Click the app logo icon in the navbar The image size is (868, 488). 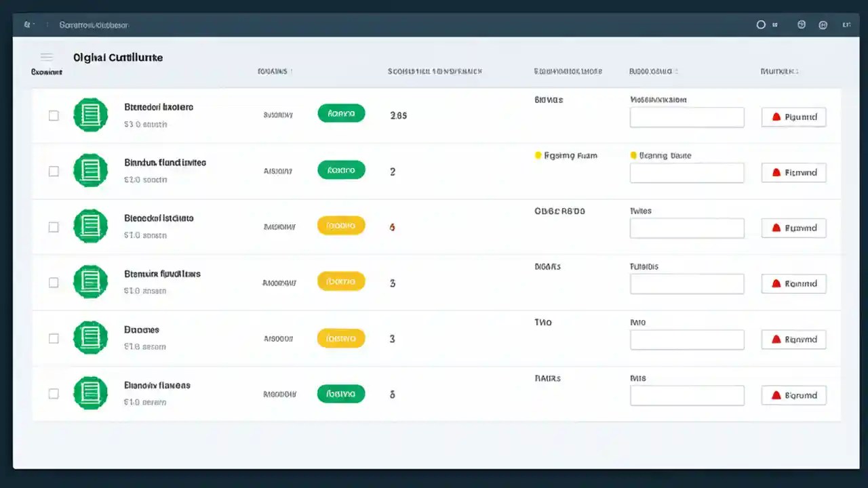(27, 24)
